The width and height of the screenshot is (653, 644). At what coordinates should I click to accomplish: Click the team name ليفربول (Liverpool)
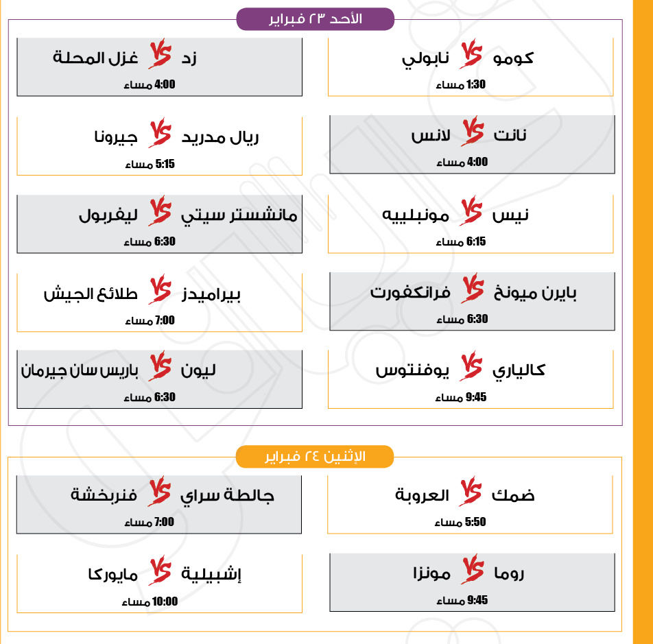point(108,215)
